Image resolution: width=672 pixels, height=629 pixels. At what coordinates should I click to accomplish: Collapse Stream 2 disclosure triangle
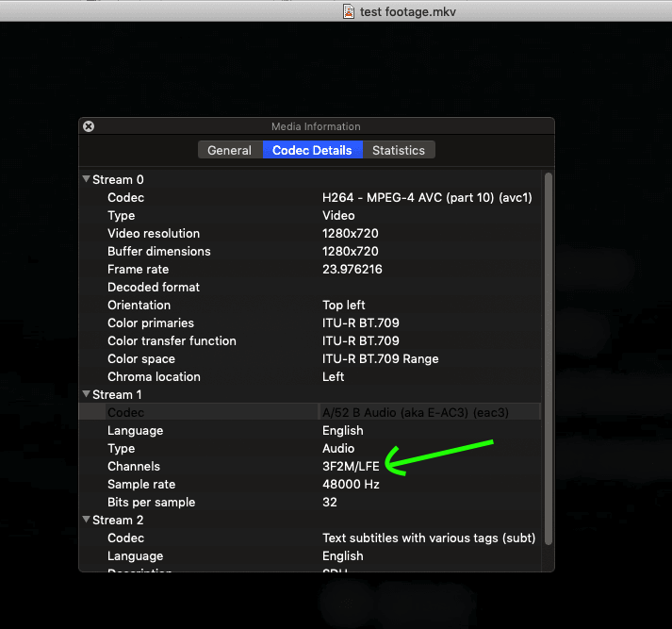pos(86,520)
